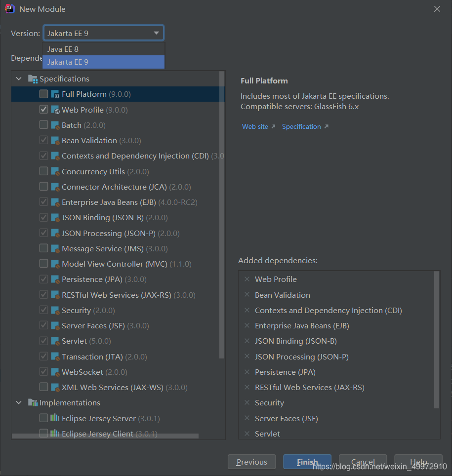
Task: Remove Bean Validation from added dependencies
Action: click(247, 294)
